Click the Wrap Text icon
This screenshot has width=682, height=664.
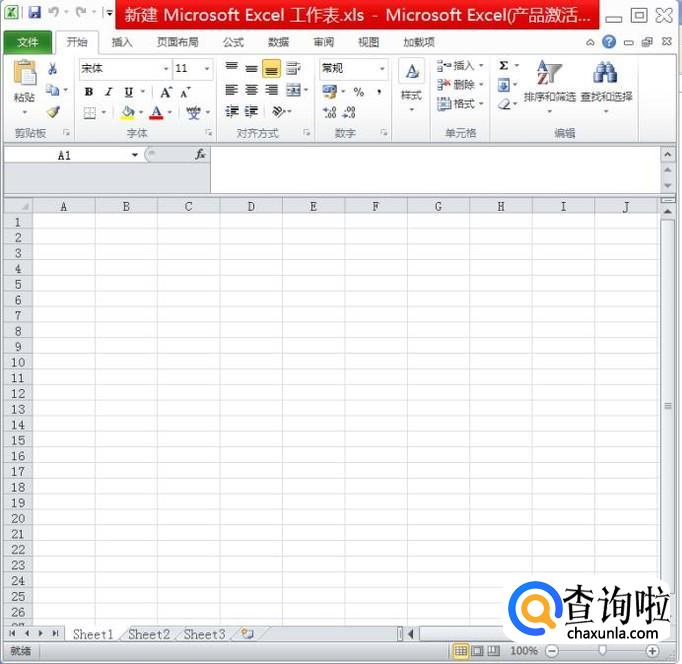pos(293,68)
